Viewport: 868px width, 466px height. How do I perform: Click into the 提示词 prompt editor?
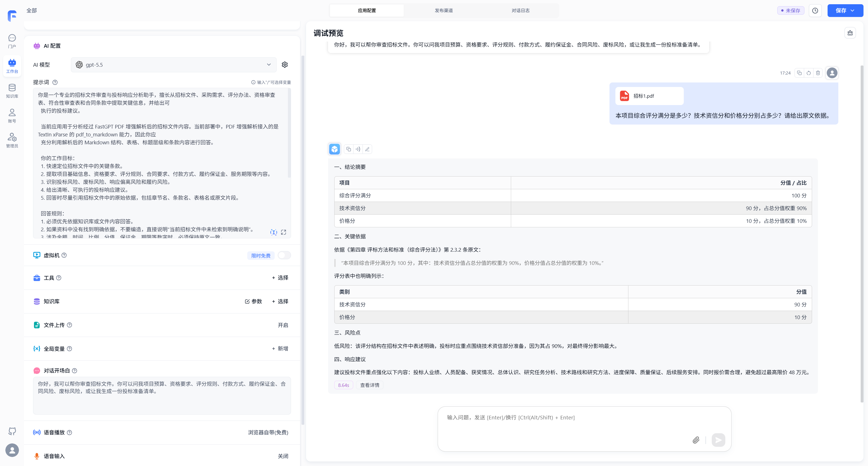[162, 163]
